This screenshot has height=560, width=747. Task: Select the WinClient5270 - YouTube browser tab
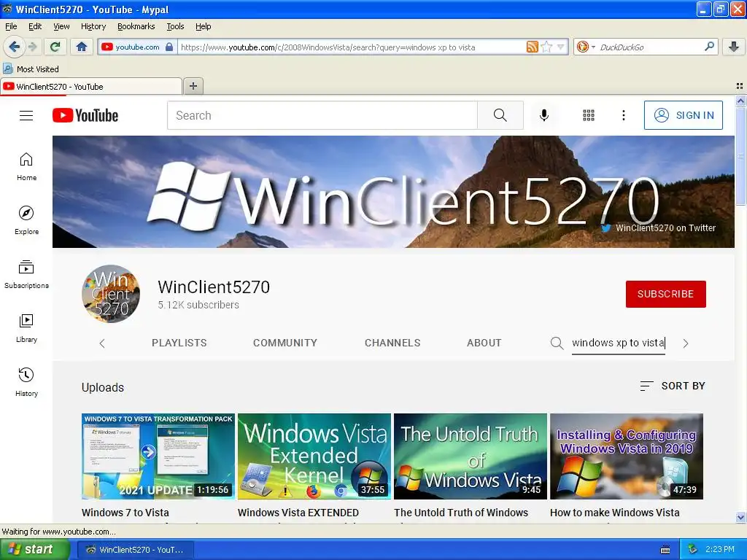click(x=91, y=86)
